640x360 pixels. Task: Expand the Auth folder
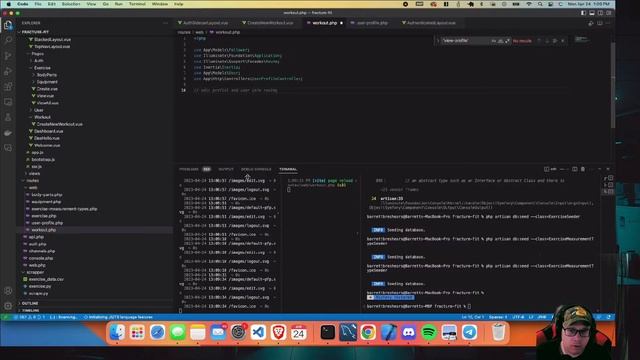click(x=39, y=61)
